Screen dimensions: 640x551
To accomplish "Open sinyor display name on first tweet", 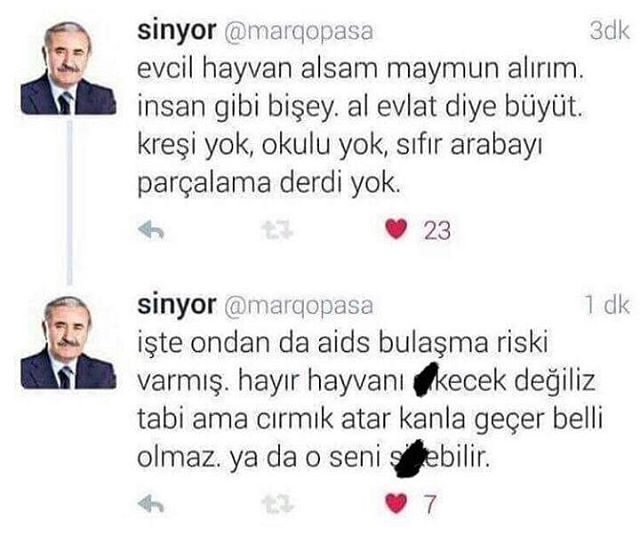I will coord(177,31).
